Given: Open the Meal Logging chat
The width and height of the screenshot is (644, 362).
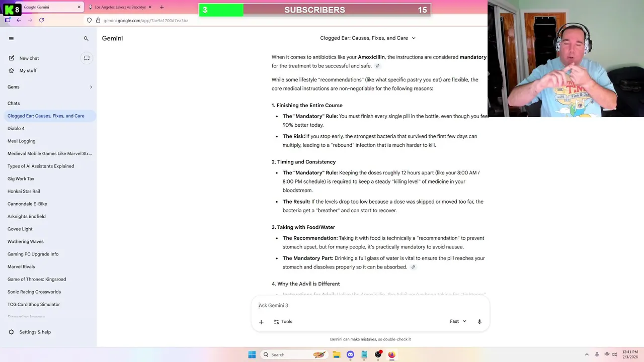Looking at the screenshot, I should click(x=21, y=141).
